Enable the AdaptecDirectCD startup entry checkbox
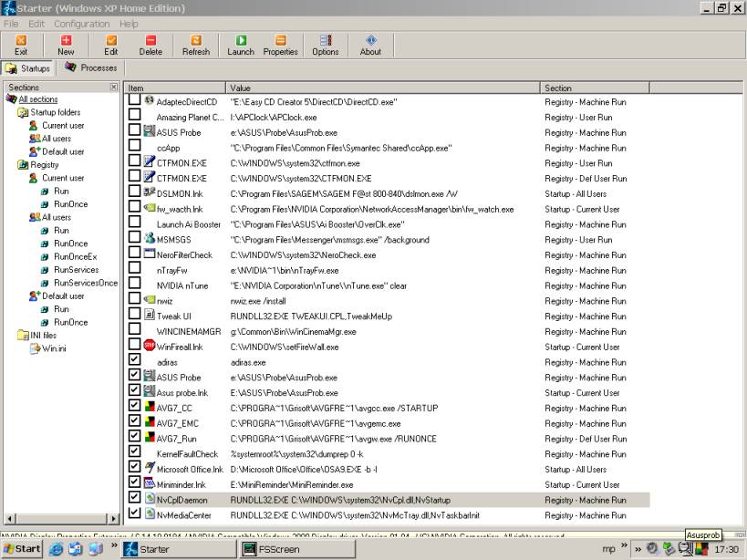Screen dimensions: 747x560 (x=135, y=101)
